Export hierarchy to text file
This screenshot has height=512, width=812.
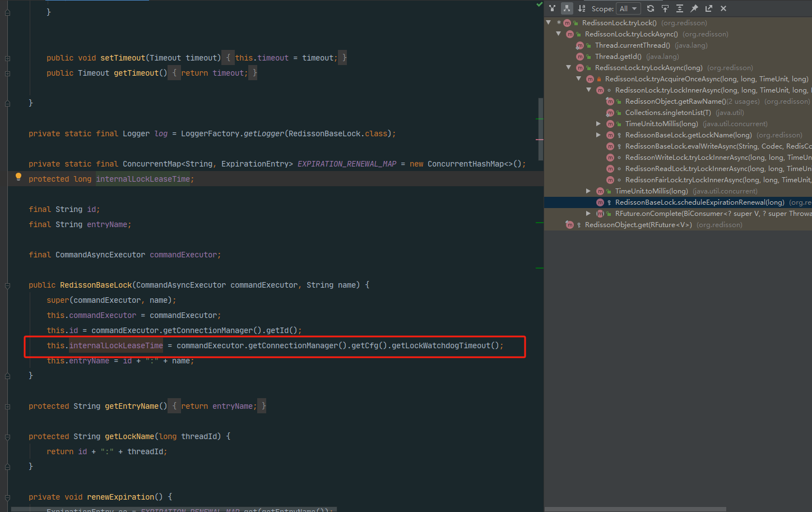tap(709, 8)
